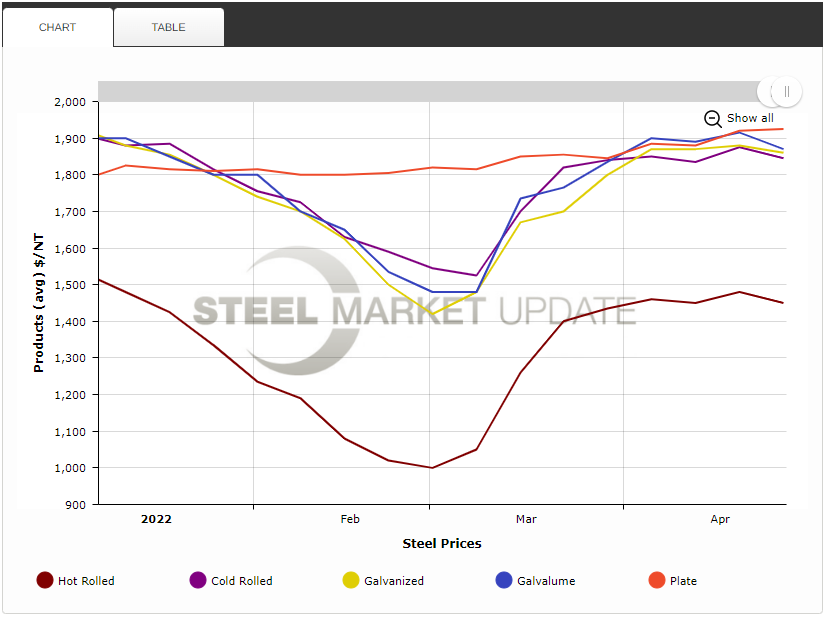Click the Feb axis label
This screenshot has width=827, height=617.
[349, 519]
